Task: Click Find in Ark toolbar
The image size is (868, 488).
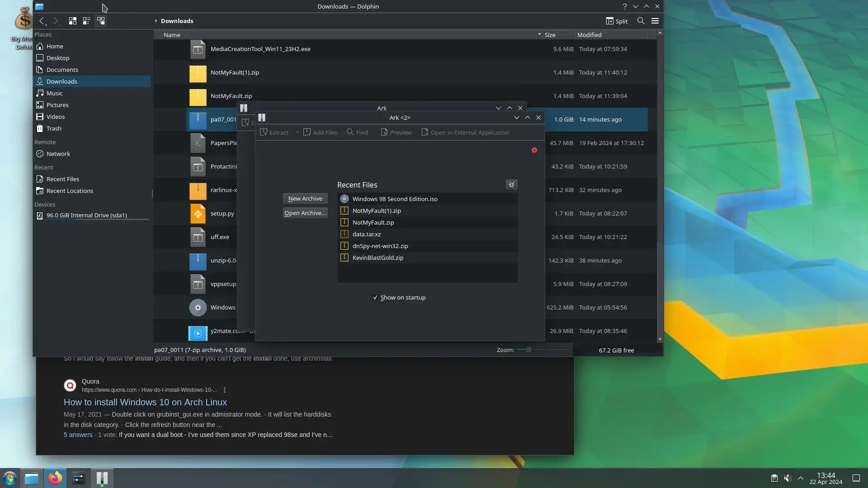Action: [x=357, y=132]
